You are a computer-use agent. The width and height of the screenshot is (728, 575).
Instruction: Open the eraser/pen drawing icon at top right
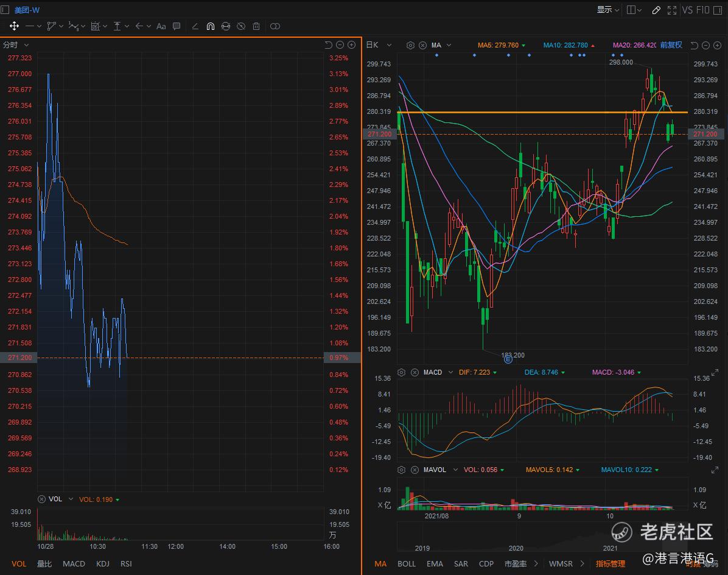pos(656,10)
